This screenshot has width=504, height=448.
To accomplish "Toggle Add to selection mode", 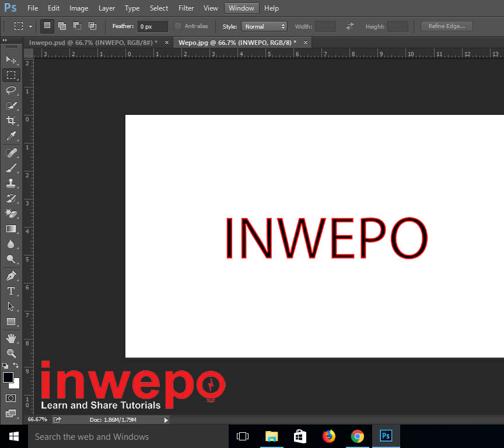I will click(x=62, y=26).
